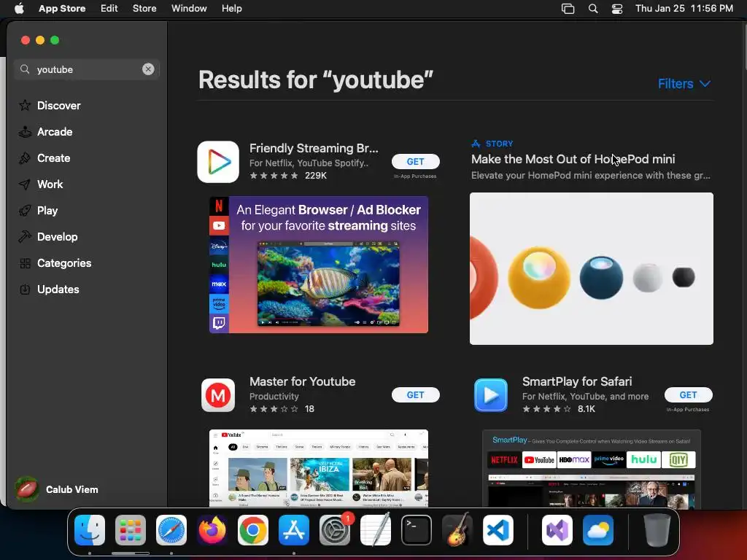Launch Visual Studio from the Dock
747x560 pixels.
[557, 530]
